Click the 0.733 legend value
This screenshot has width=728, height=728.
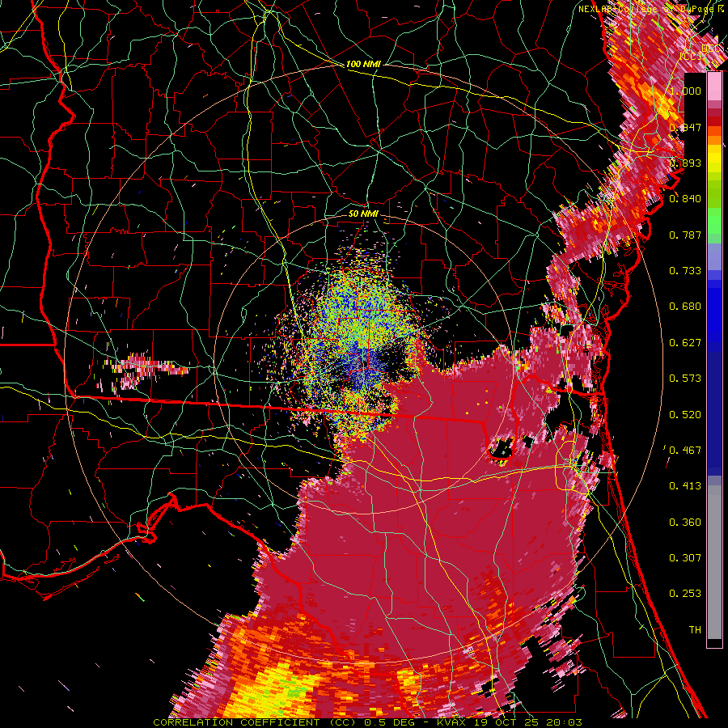click(685, 271)
